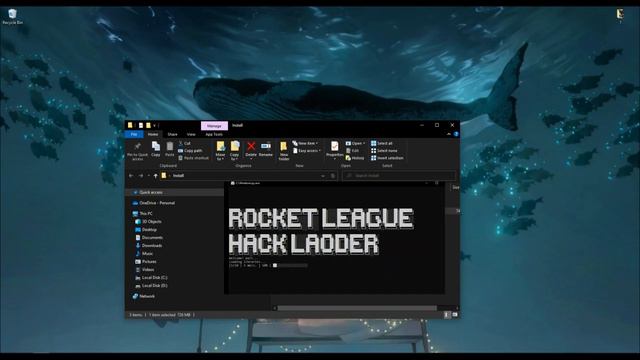Open Videos in navigation pane
The width and height of the screenshot is (640, 360).
(x=144, y=269)
